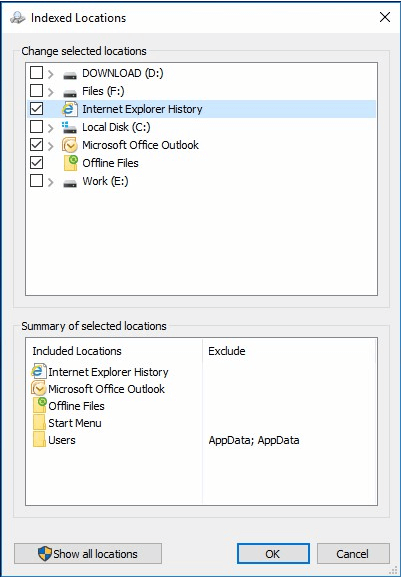This screenshot has height=577, width=401.
Task: Click the Show all locations button
Action: click(x=88, y=553)
